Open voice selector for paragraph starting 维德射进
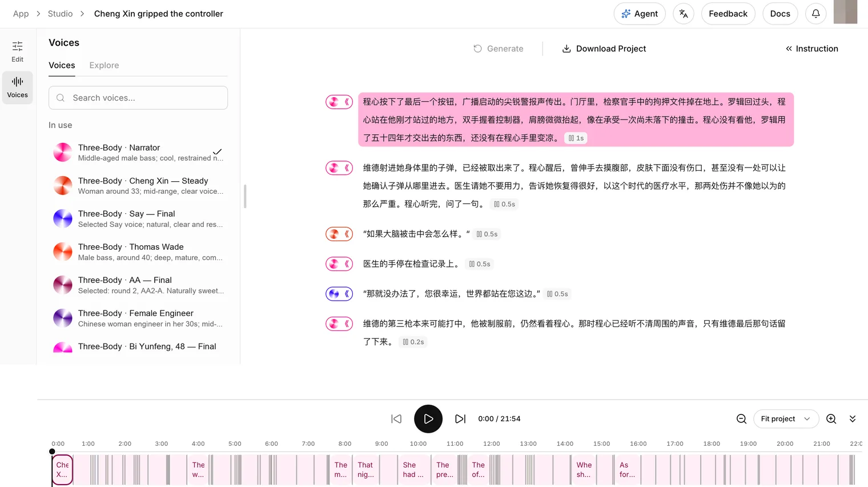Screen dimensions: 868x487 coord(339,168)
